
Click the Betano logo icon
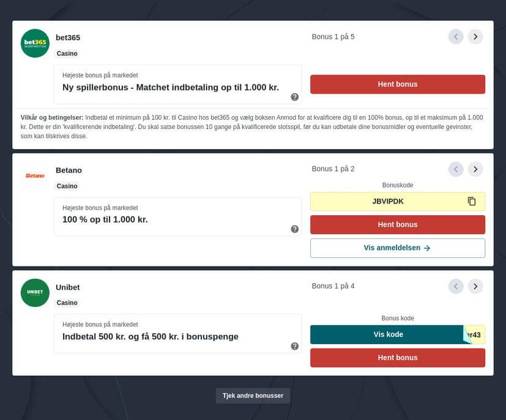(x=35, y=175)
